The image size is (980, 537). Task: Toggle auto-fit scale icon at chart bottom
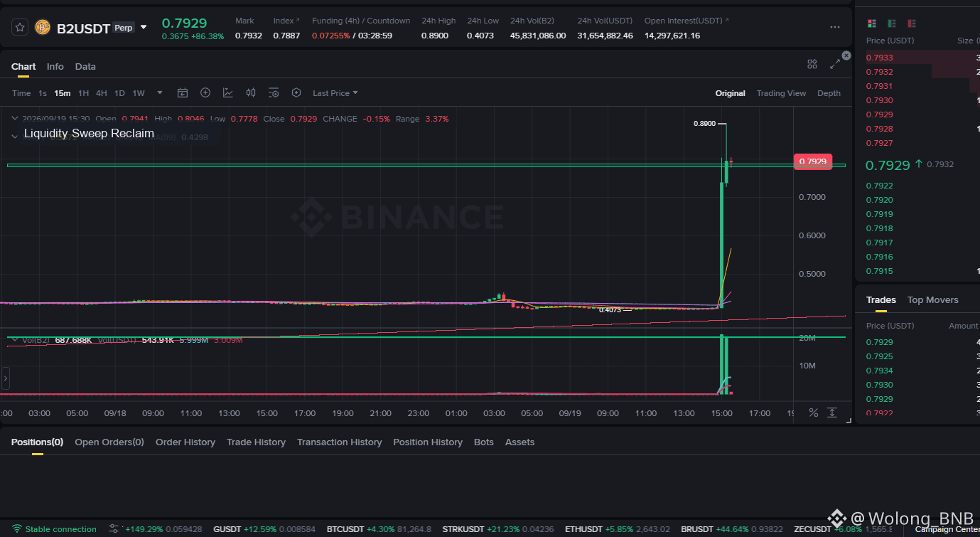pos(832,413)
